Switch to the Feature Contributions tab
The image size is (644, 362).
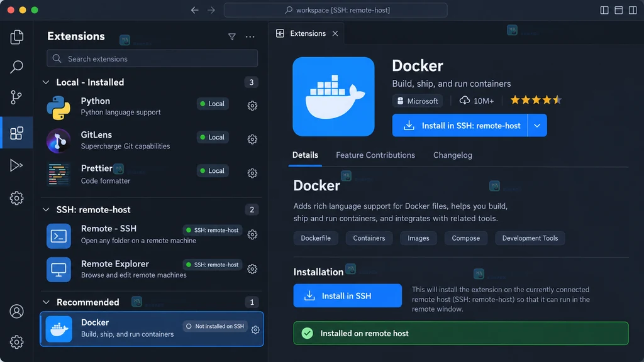click(x=375, y=155)
